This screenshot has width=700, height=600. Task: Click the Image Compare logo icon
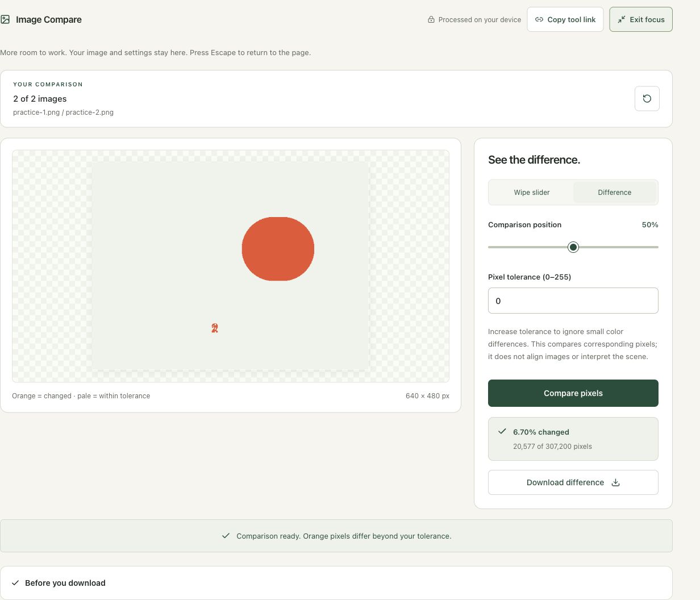[5, 19]
